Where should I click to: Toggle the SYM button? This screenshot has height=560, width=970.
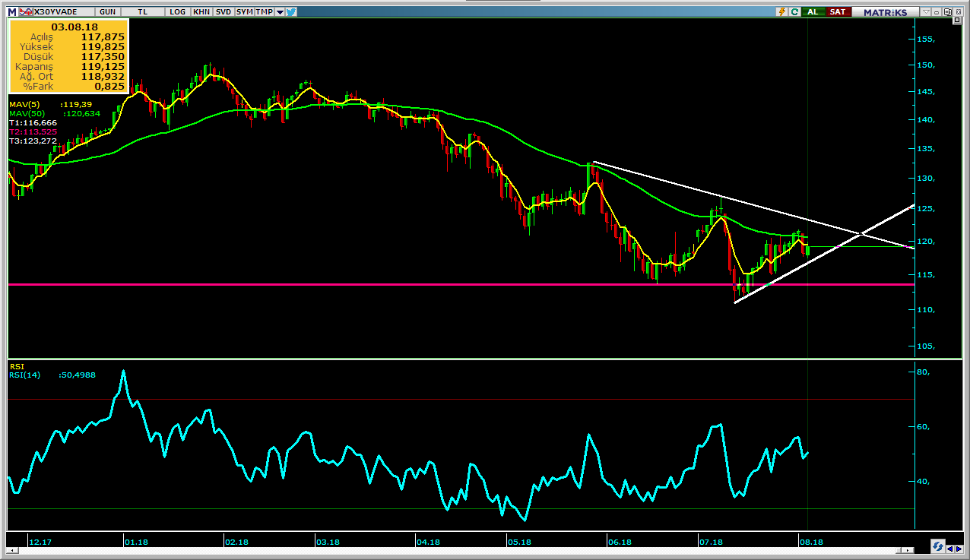coord(244,11)
